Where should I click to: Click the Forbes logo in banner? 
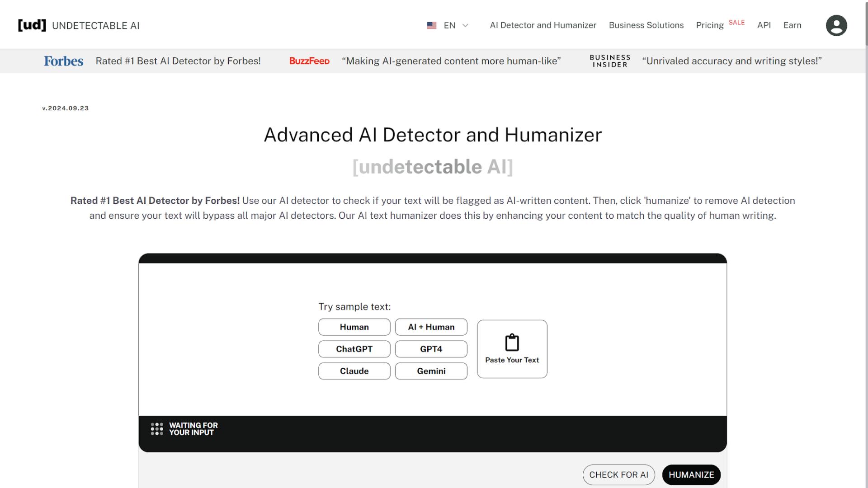63,61
